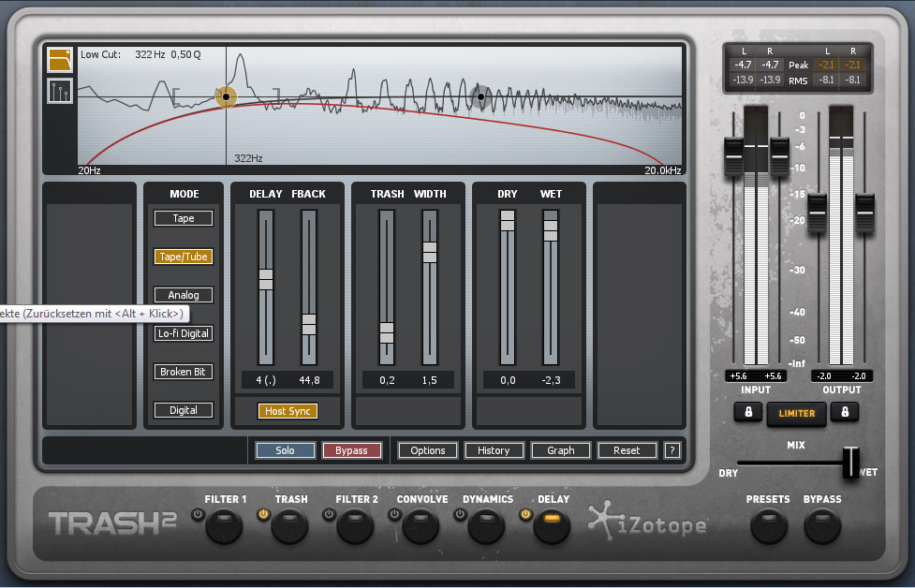
Task: Select Analog mode
Action: (x=183, y=294)
